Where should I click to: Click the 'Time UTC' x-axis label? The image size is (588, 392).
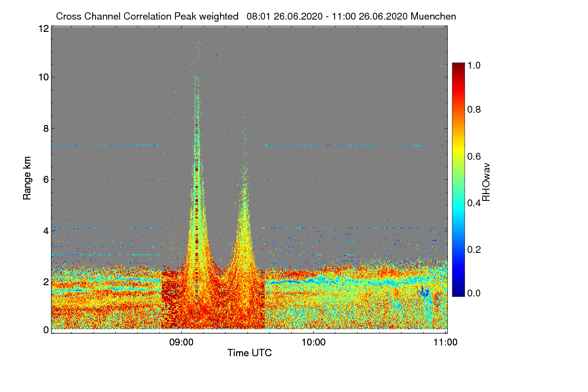[x=249, y=352]
